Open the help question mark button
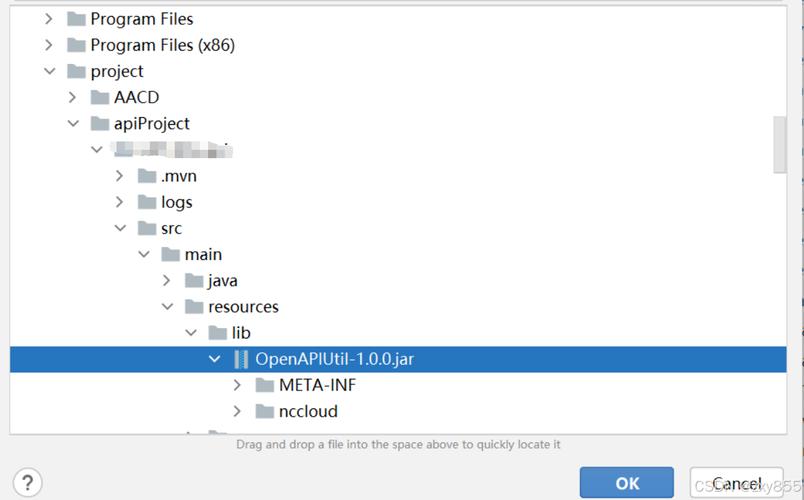The image size is (804, 500). 28,482
